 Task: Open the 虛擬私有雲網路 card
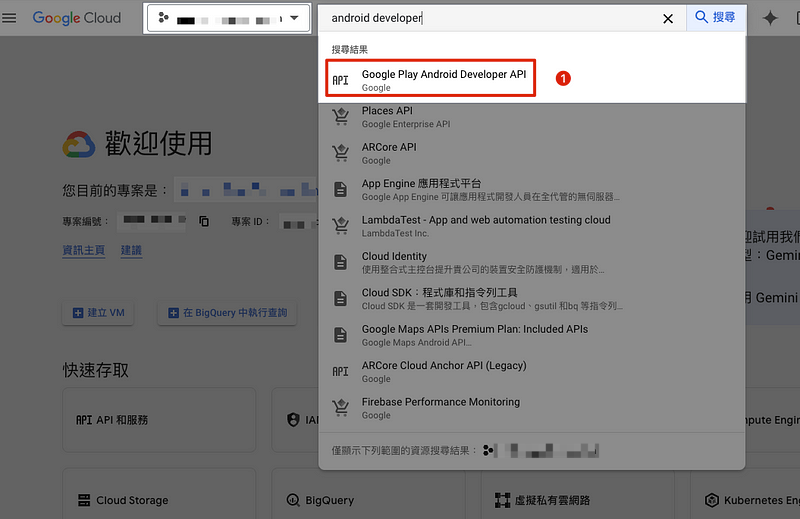[578, 494]
